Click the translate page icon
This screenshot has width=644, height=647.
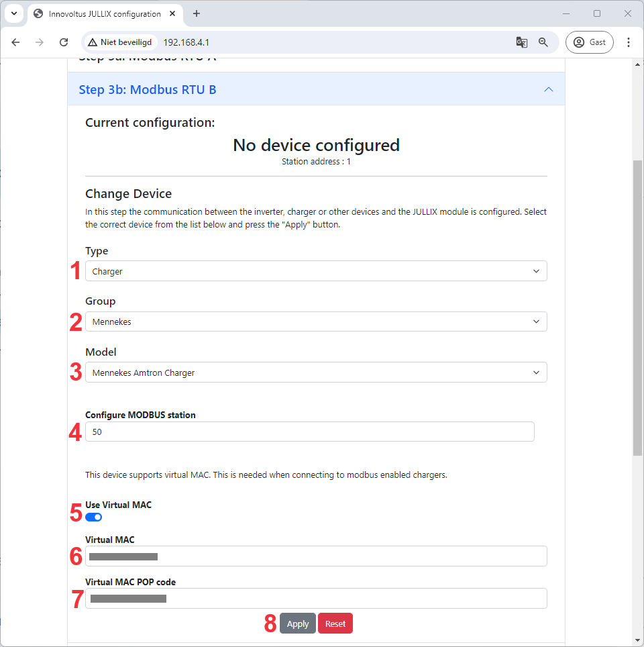click(x=521, y=42)
